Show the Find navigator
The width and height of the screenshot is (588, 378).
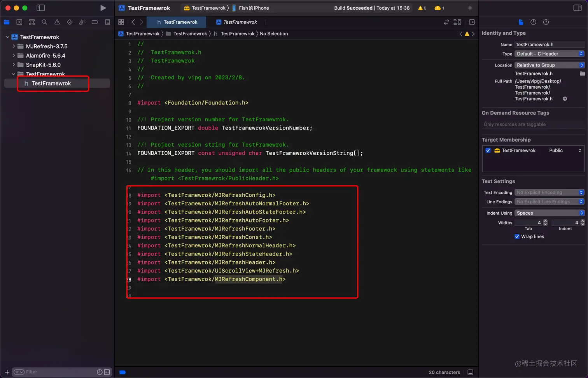pyautogui.click(x=44, y=22)
